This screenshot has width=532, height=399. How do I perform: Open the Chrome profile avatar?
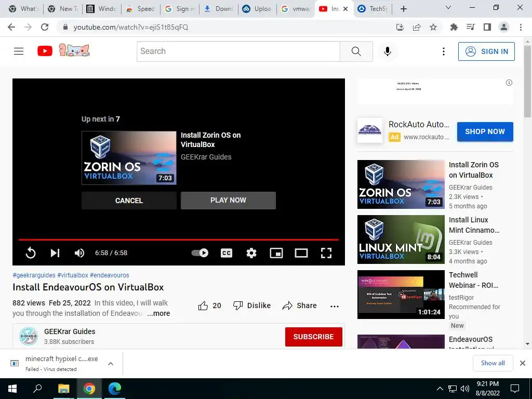(504, 27)
